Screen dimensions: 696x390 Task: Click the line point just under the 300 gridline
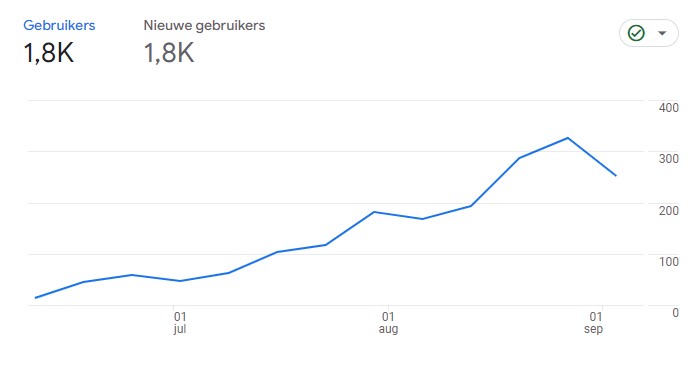519,158
